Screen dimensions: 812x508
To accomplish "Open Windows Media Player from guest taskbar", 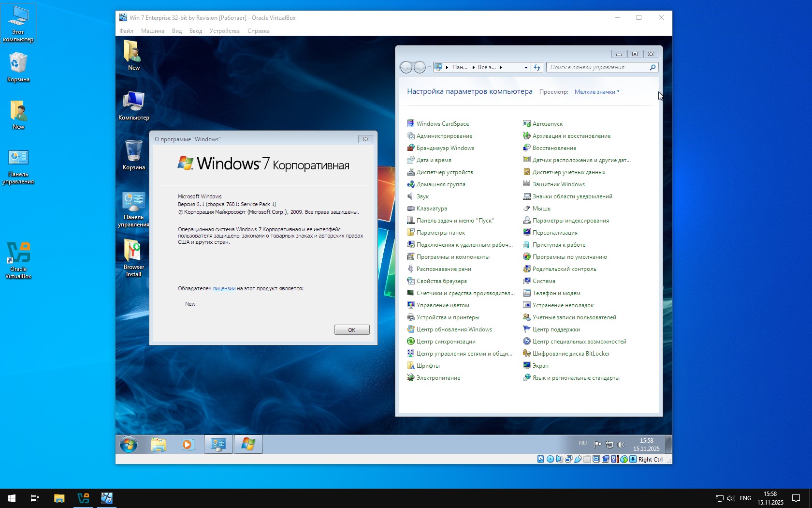I will point(188,444).
